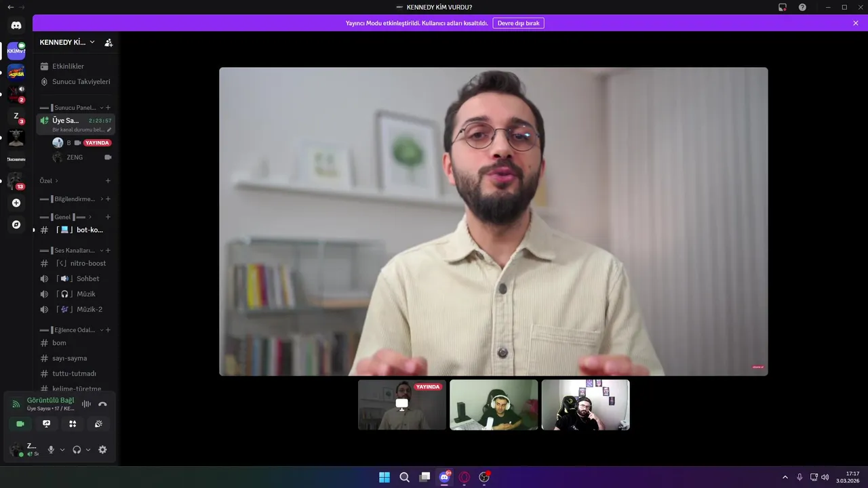Open microphone input options arrow
Image resolution: width=868 pixels, height=488 pixels.
tap(62, 449)
